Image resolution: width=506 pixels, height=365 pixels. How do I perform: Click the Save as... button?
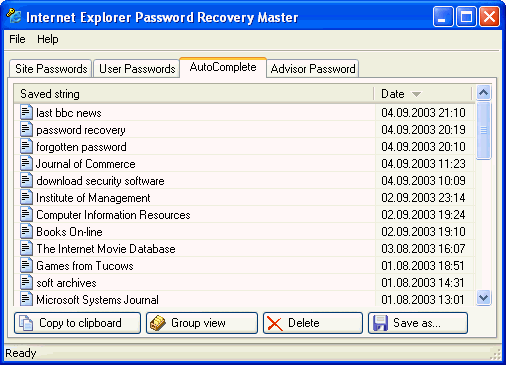tap(418, 323)
